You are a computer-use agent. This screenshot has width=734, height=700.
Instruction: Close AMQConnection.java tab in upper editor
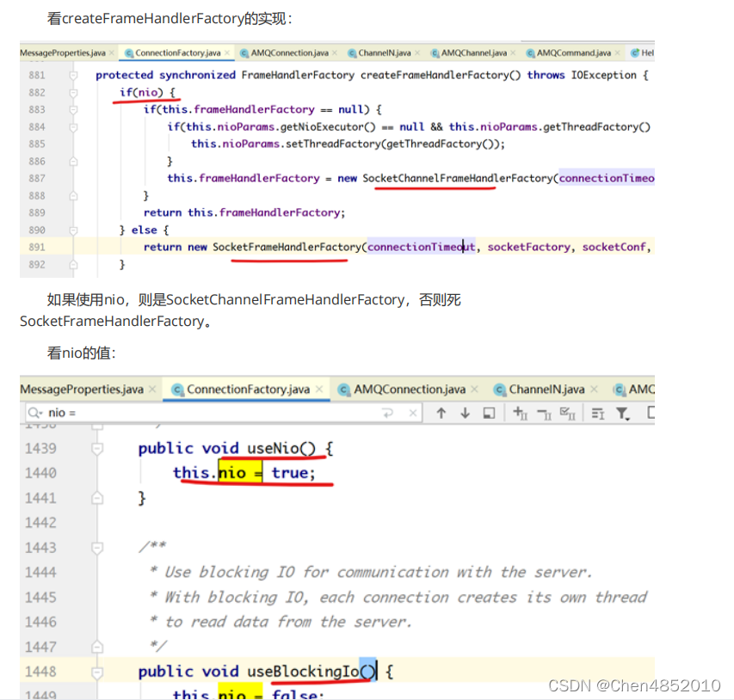coord(334,52)
